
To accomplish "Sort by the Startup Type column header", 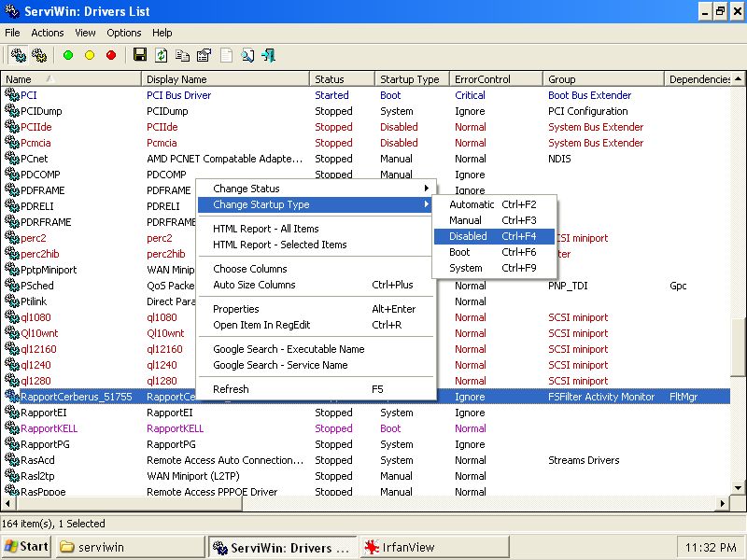I will [x=412, y=79].
